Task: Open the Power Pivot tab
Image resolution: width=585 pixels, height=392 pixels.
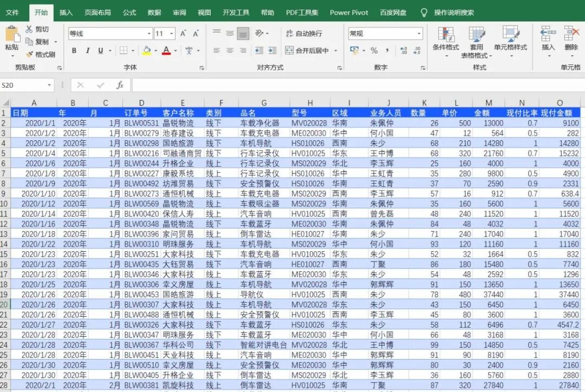Action: point(349,12)
